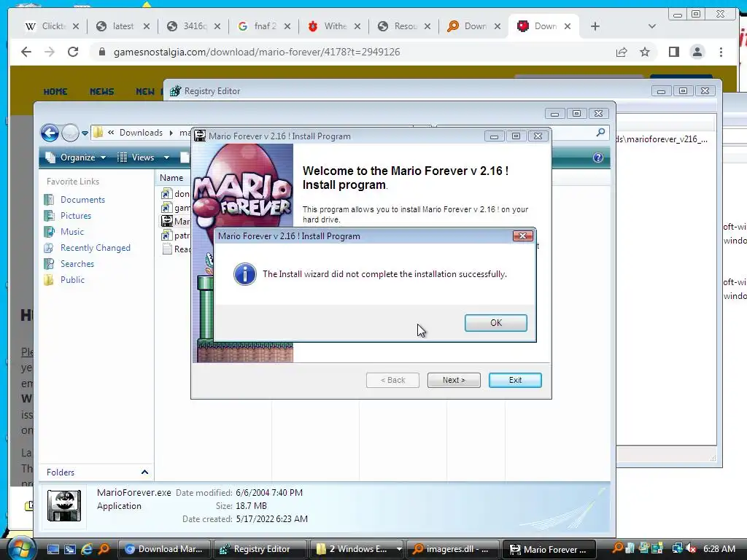Click OK in the installation failed dialog
This screenshot has width=747, height=560.
coord(495,323)
